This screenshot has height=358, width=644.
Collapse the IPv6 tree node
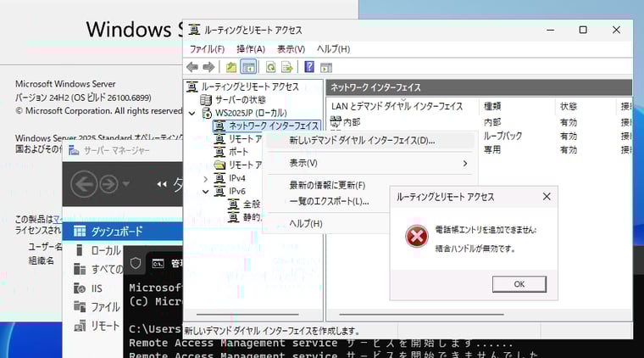click(x=206, y=192)
